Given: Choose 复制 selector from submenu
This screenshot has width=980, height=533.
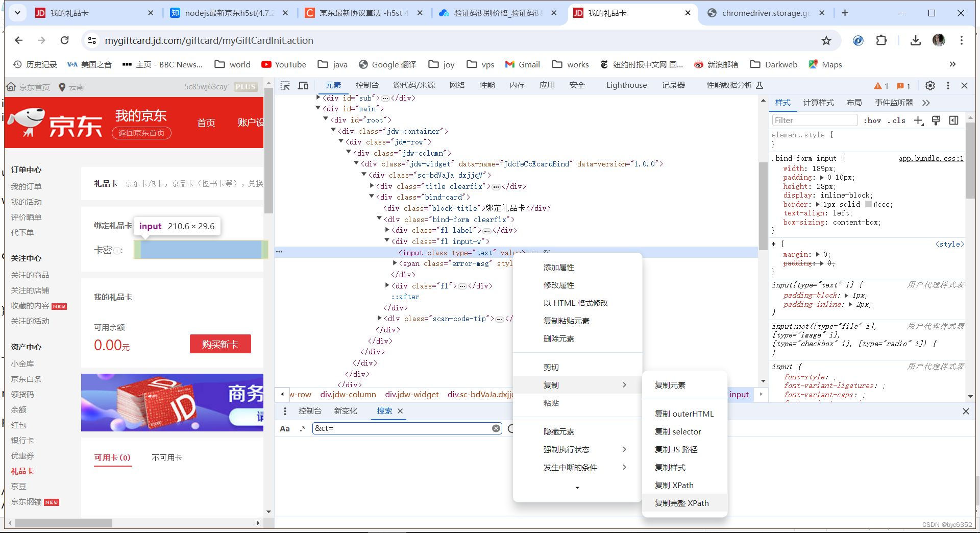Looking at the screenshot, I should tap(684, 431).
